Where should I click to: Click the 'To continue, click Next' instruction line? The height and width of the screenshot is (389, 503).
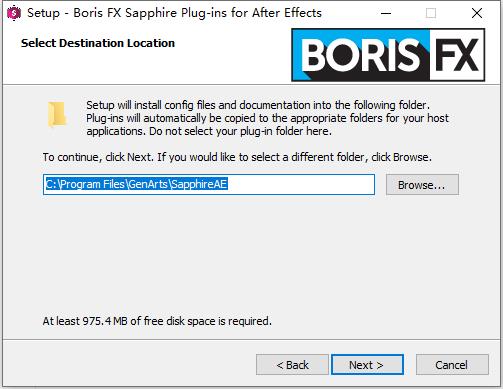point(237,157)
